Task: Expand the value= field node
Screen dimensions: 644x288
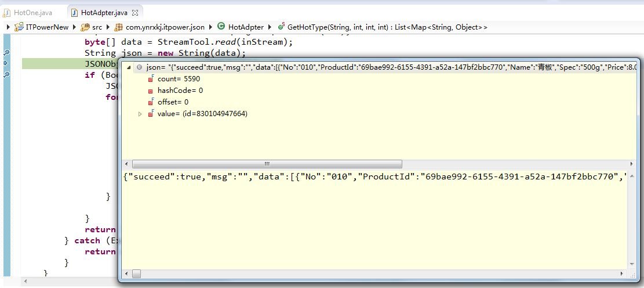Action: 140,114
